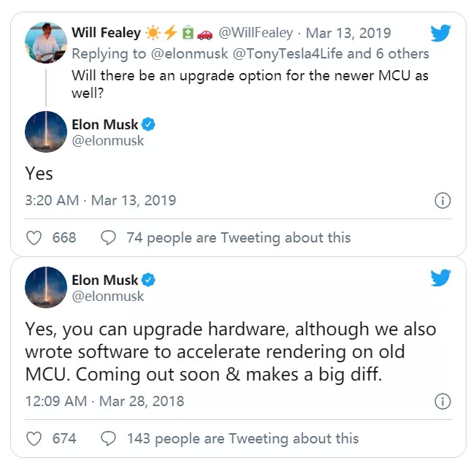476x466 pixels.
Task: Open Elon Musk's avatar in the top tweet
Action: (46, 132)
